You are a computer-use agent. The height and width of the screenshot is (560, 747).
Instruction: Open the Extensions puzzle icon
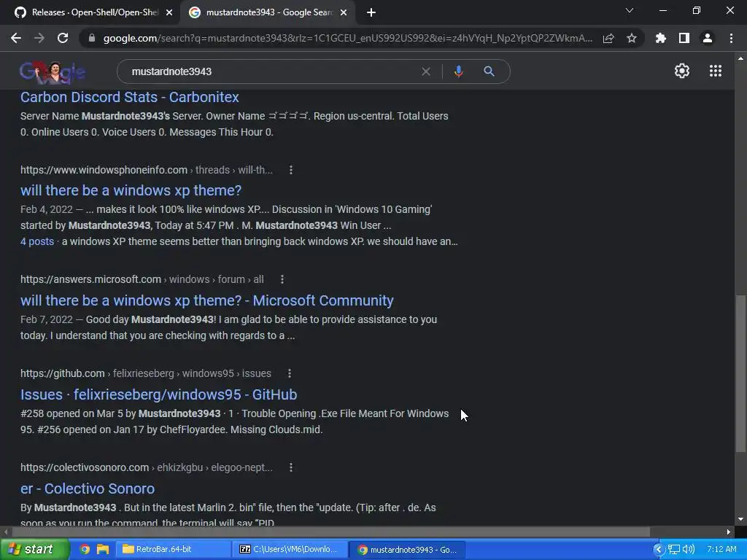(x=661, y=38)
